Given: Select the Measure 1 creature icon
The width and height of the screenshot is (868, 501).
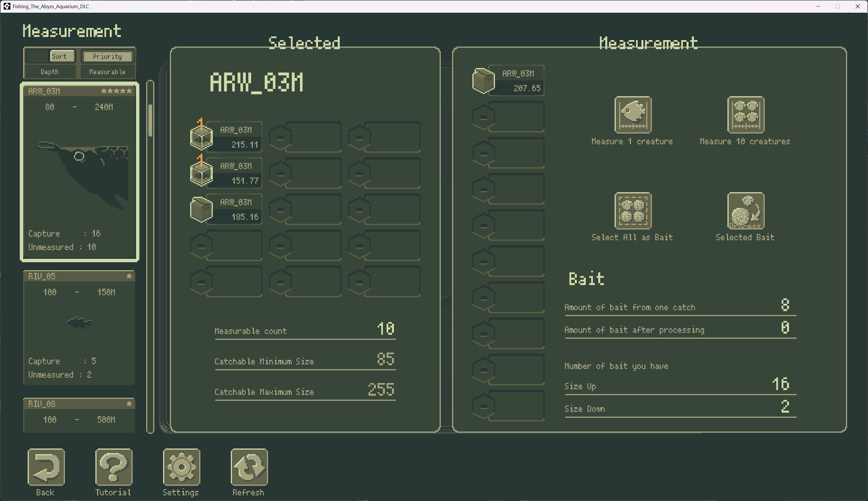Looking at the screenshot, I should click(x=632, y=115).
